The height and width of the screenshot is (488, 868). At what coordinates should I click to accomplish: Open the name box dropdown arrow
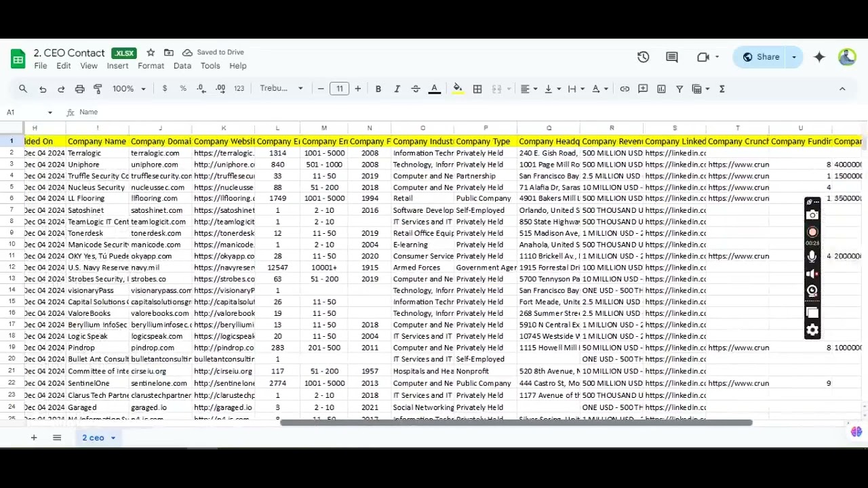point(50,113)
